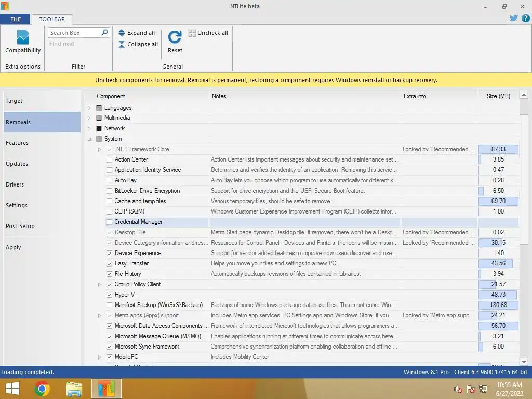Viewport: 532px width, 399px height.
Task: Launch Google Chrome from the taskbar
Action: click(42, 389)
